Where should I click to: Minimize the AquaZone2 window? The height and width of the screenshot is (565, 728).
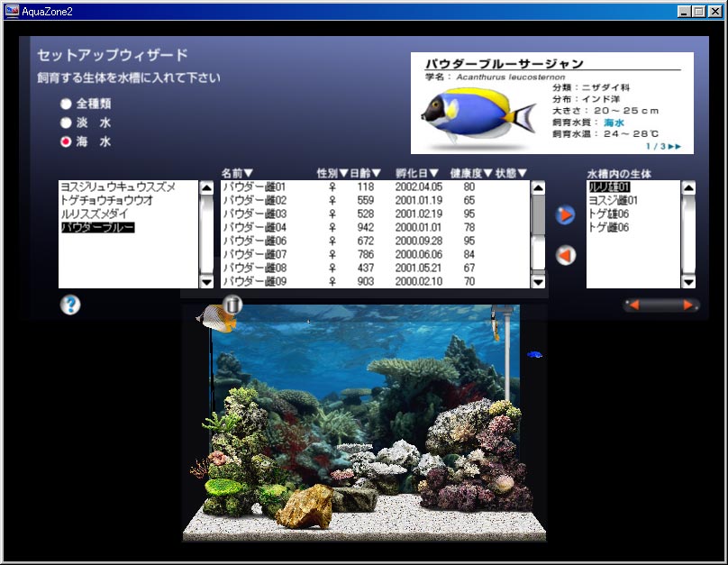click(x=684, y=12)
